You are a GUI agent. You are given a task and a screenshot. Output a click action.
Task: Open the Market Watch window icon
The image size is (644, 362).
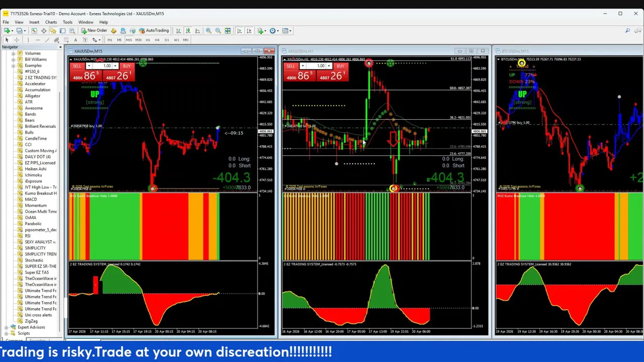(x=34, y=31)
